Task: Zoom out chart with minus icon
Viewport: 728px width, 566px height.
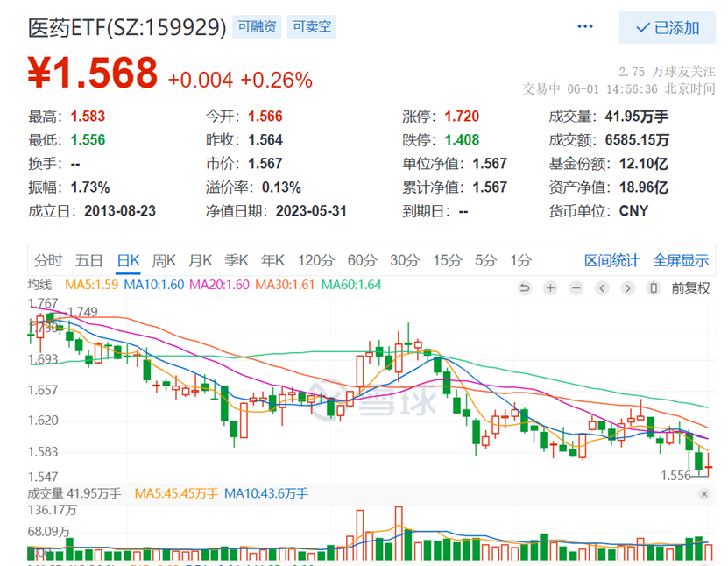Action: pos(576,288)
